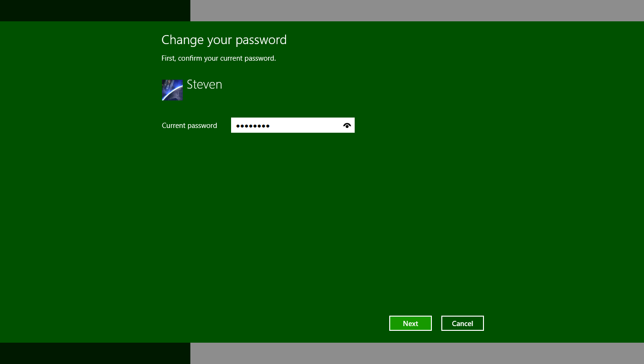Click the gray area below the dialog
Screen dimensions: 644x364
point(417,353)
